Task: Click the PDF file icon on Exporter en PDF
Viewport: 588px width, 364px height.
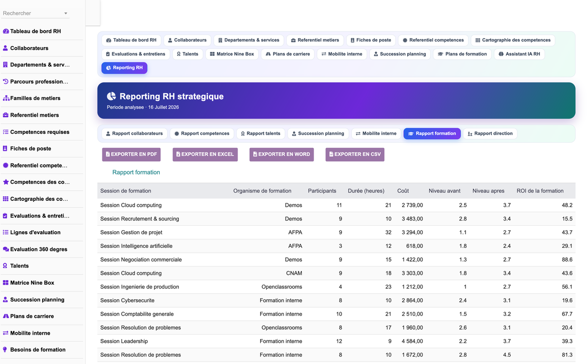Action: (x=108, y=154)
